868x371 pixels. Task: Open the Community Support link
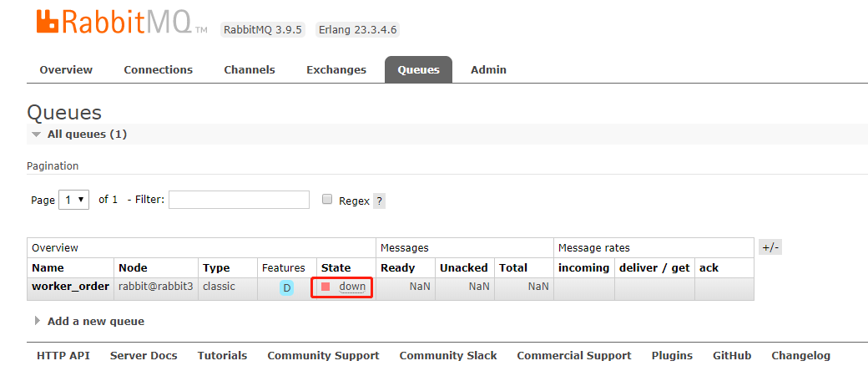323,355
